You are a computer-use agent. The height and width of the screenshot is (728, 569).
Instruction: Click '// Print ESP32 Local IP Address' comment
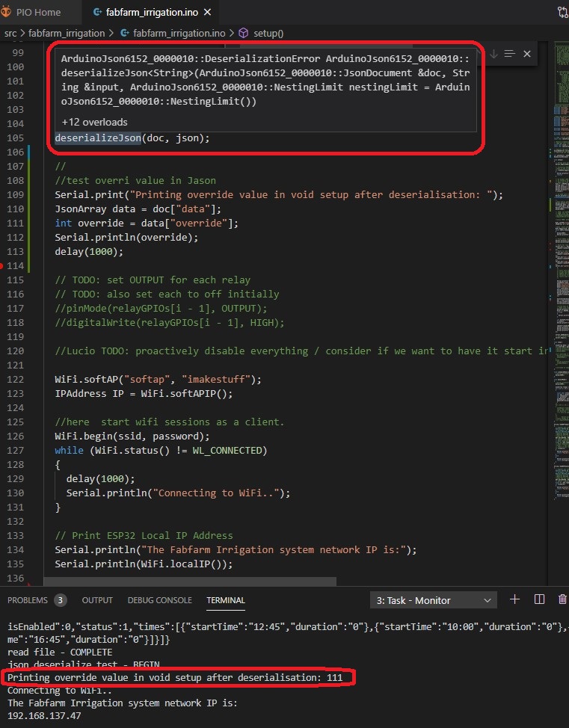[144, 536]
